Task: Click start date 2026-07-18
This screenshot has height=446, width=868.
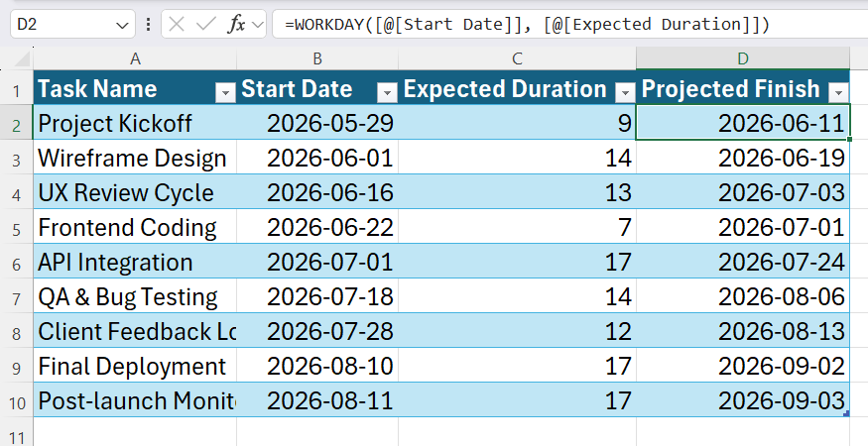Action: click(x=317, y=296)
